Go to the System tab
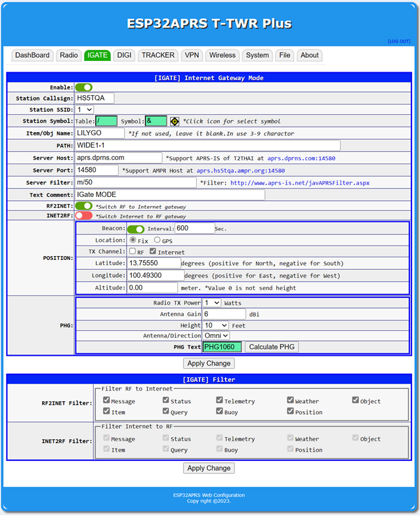This screenshot has width=420, height=516. [x=257, y=55]
